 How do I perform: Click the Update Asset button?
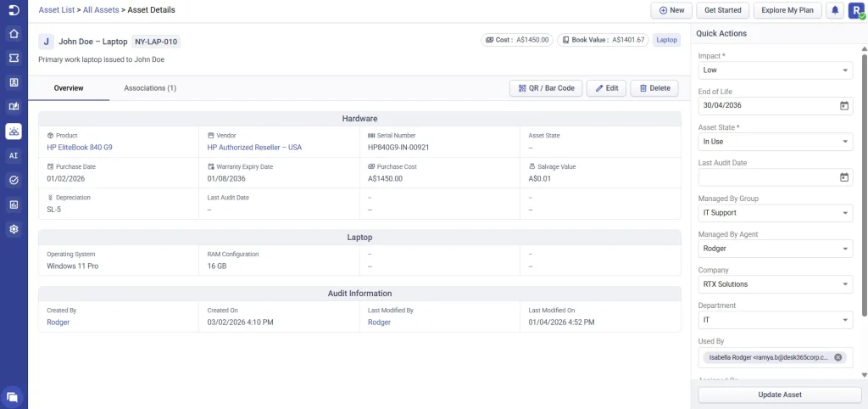pyautogui.click(x=780, y=395)
